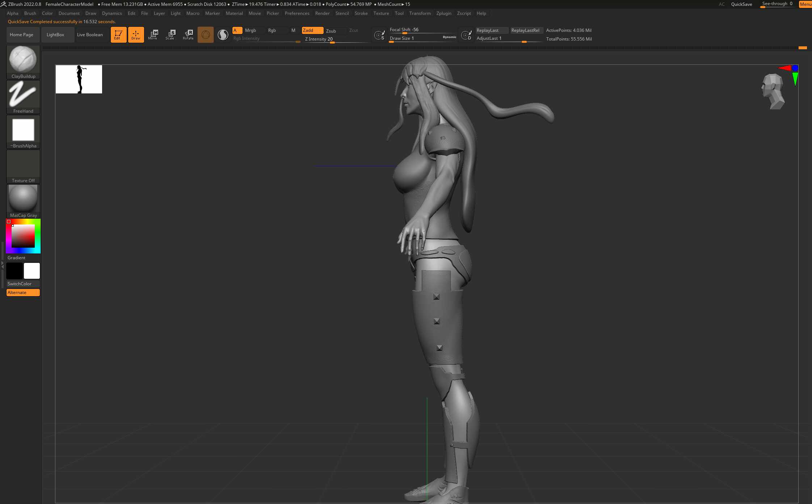Click the Sculptris Pro mode icon
Screen dimensions: 812x504
point(223,35)
